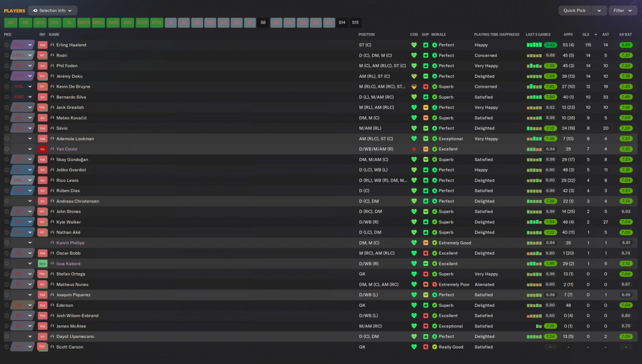Open Kevin De Bruyne's AML position dropdown
The height and width of the screenshot is (364, 642).
coord(23,87)
